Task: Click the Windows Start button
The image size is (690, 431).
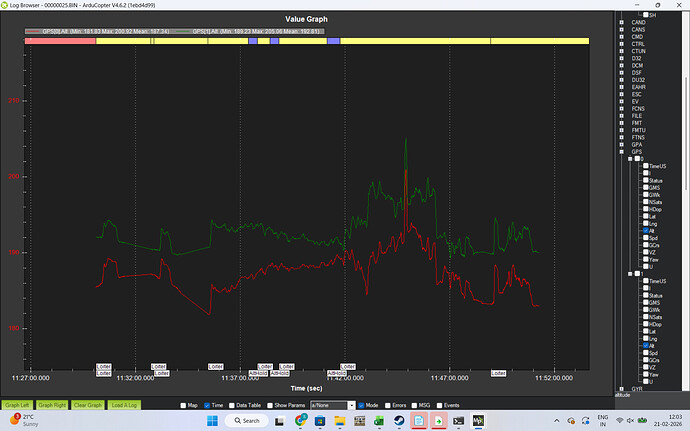Action: pos(216,421)
